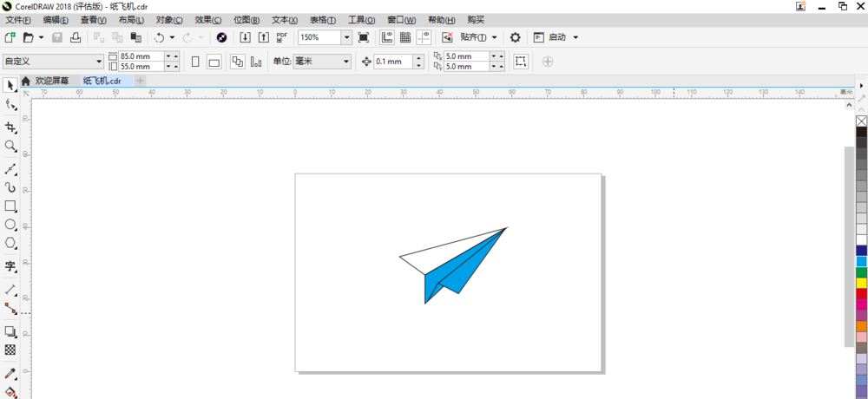Toggle the Show Guidelines button
The width and height of the screenshot is (868, 399).
tap(424, 37)
